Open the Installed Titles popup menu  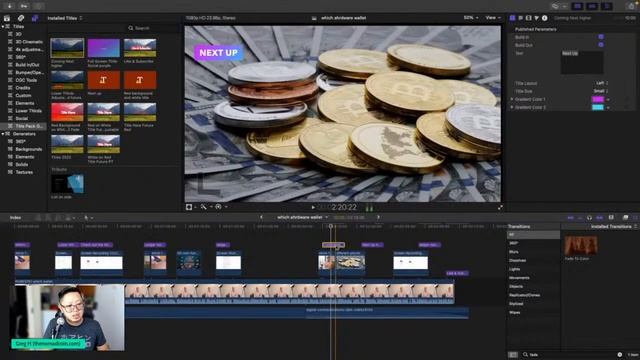click(x=65, y=18)
